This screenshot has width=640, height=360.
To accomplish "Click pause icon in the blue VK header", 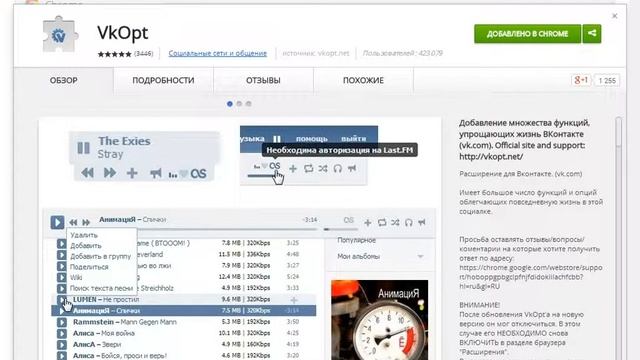I will coord(277,139).
